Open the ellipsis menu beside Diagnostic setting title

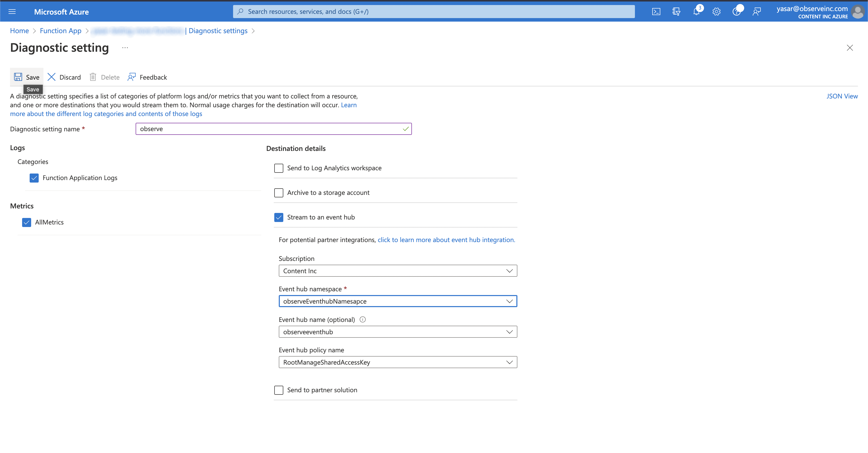click(x=125, y=48)
